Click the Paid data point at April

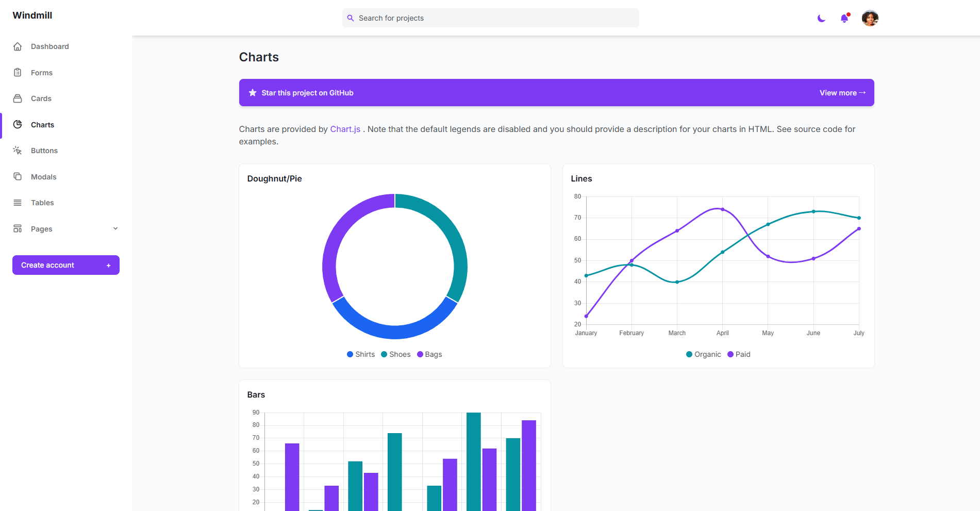pyautogui.click(x=723, y=209)
